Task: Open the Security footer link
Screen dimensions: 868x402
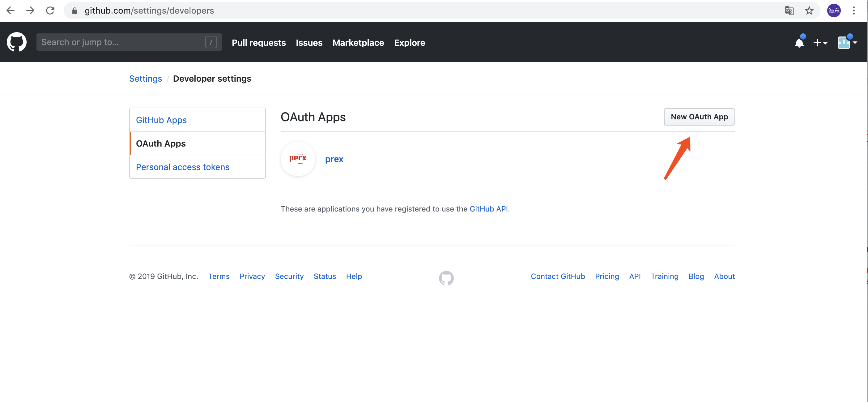Action: click(x=289, y=276)
